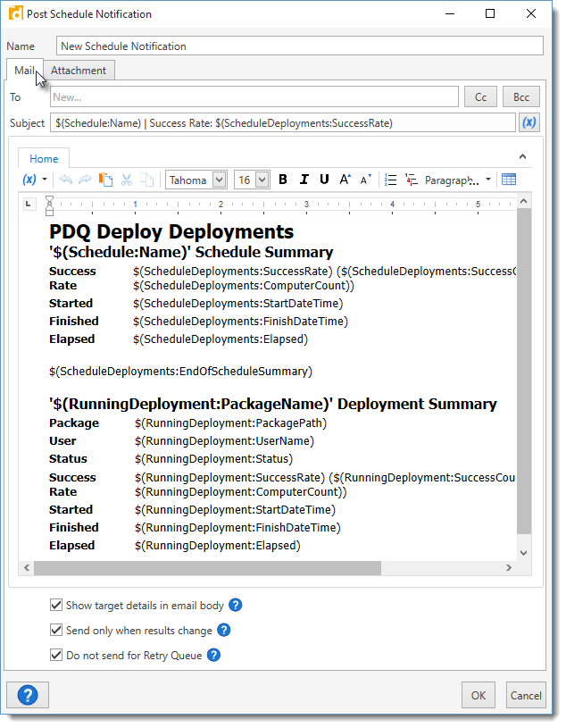
Task: Open help for Send only when results change
Action: coord(224,631)
